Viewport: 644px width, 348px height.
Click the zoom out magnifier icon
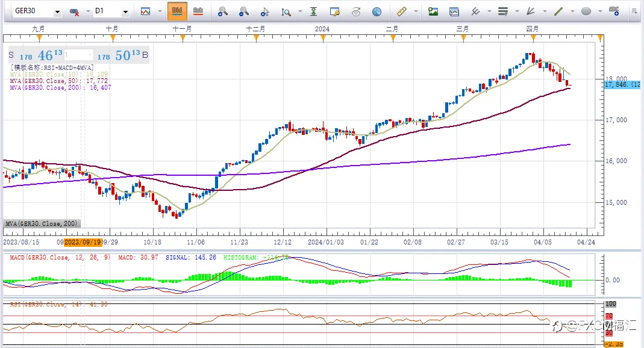[x=243, y=11]
